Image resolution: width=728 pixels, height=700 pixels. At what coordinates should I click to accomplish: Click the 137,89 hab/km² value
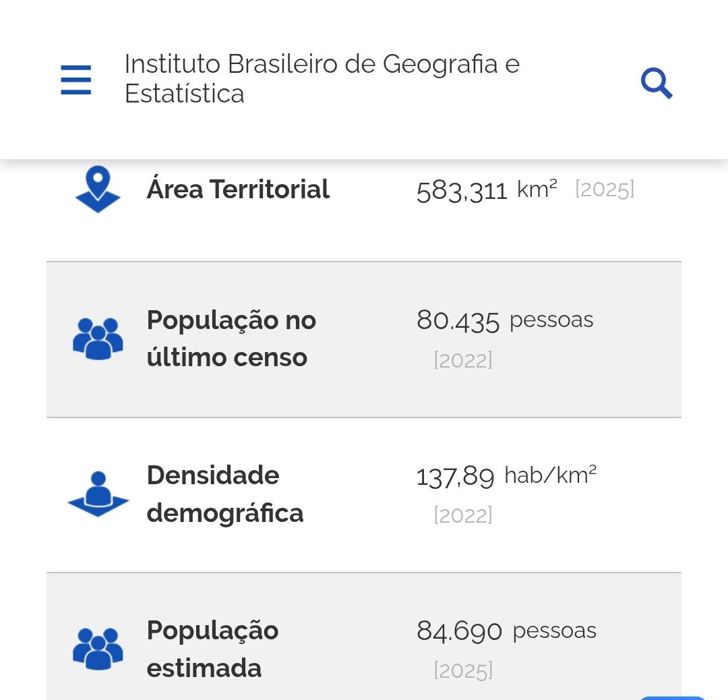(x=506, y=475)
